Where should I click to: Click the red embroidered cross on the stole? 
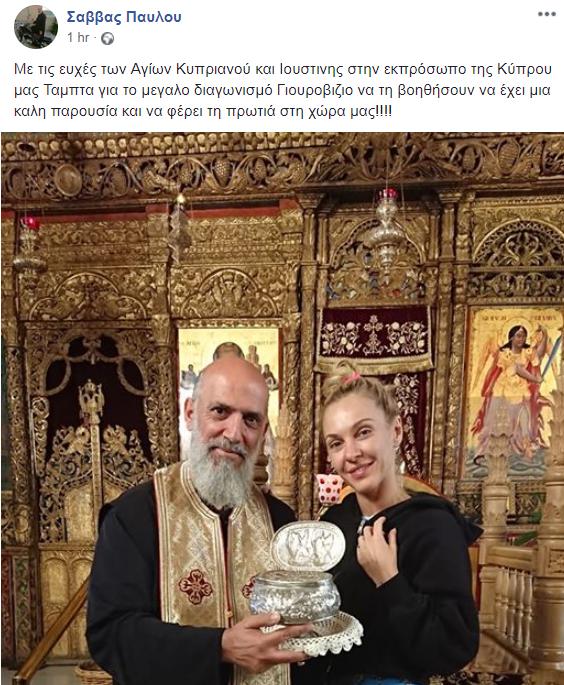click(x=195, y=587)
